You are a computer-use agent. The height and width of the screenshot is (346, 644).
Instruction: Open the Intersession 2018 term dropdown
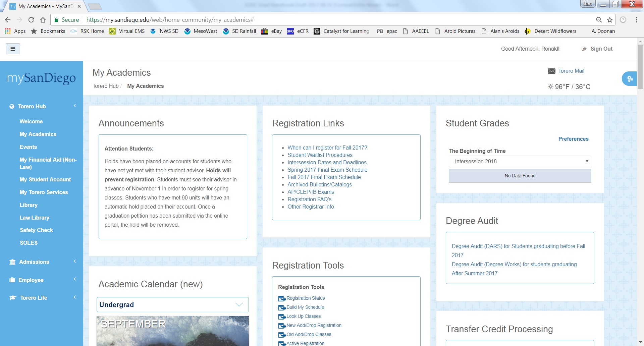pos(520,162)
